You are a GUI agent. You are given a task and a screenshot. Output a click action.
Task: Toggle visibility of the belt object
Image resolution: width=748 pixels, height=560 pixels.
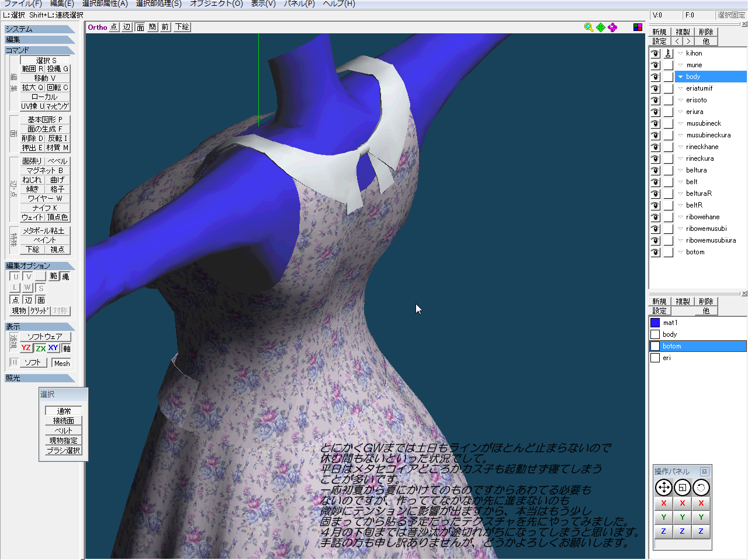[655, 182]
